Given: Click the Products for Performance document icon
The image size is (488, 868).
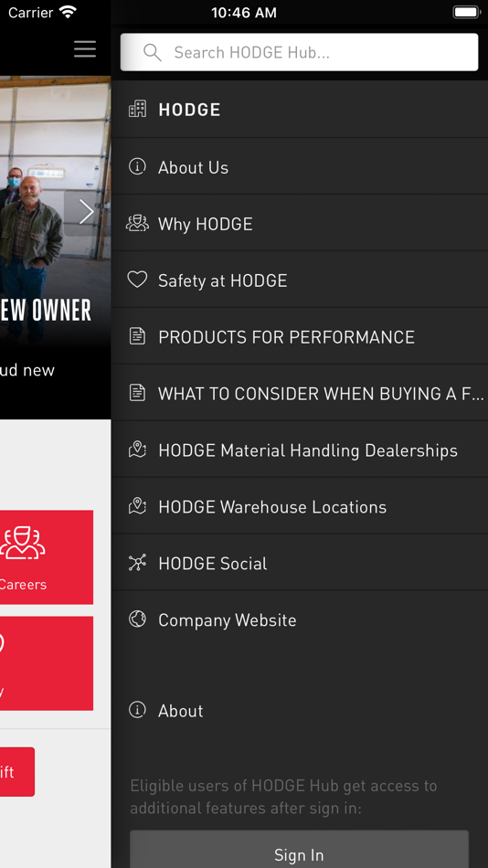Looking at the screenshot, I should pyautogui.click(x=137, y=336).
